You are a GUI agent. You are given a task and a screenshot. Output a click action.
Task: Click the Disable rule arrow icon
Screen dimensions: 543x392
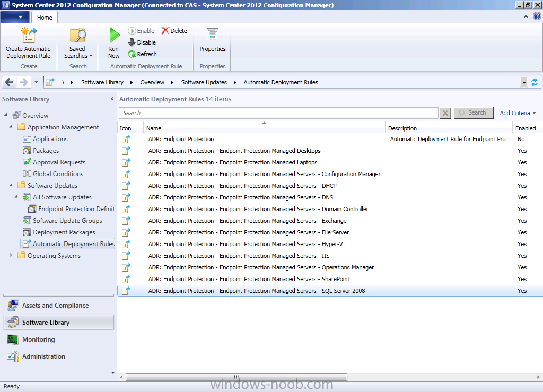coord(132,42)
